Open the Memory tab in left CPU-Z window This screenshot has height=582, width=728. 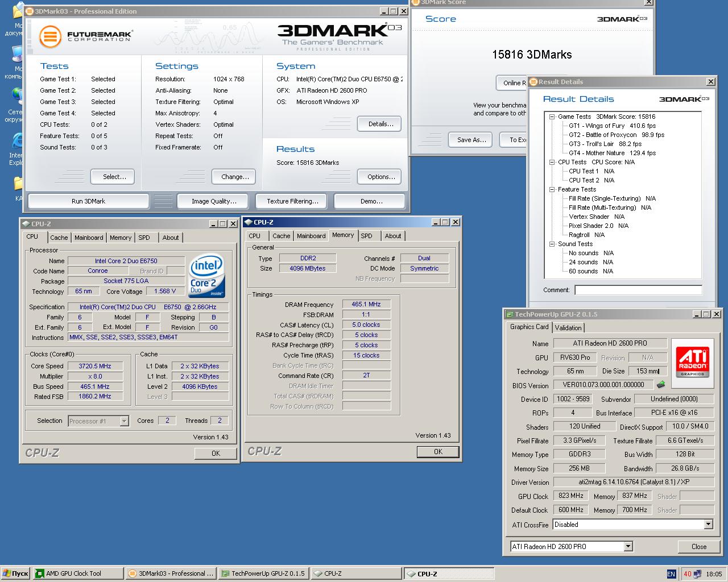121,238
